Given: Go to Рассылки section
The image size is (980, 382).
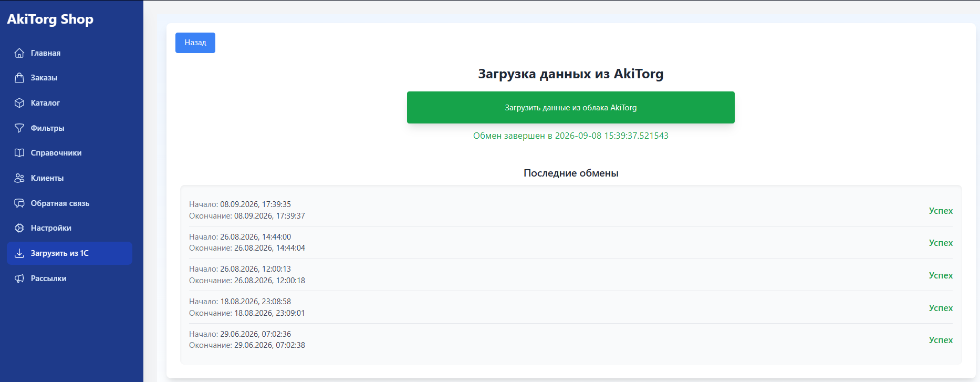Looking at the screenshot, I should coord(69,278).
